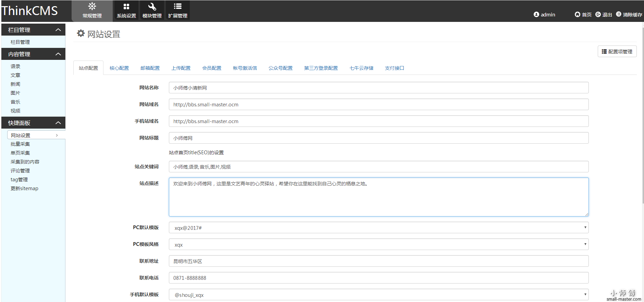Collapse the 栏目管理 section chevron
The width and height of the screenshot is (644, 302).
pos(58,30)
